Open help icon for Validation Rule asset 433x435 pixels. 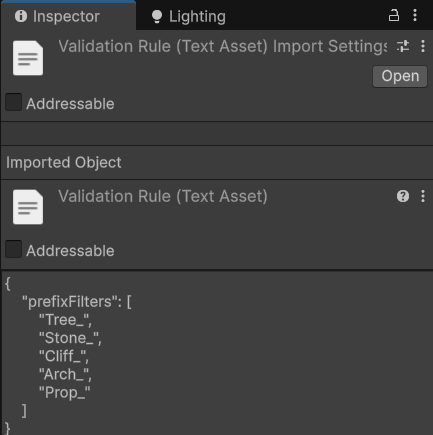(403, 196)
